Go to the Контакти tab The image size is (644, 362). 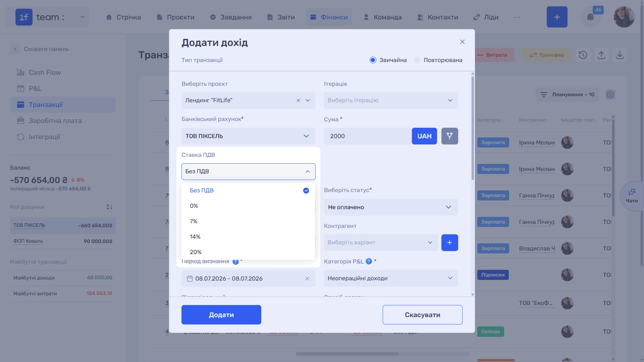(x=438, y=17)
